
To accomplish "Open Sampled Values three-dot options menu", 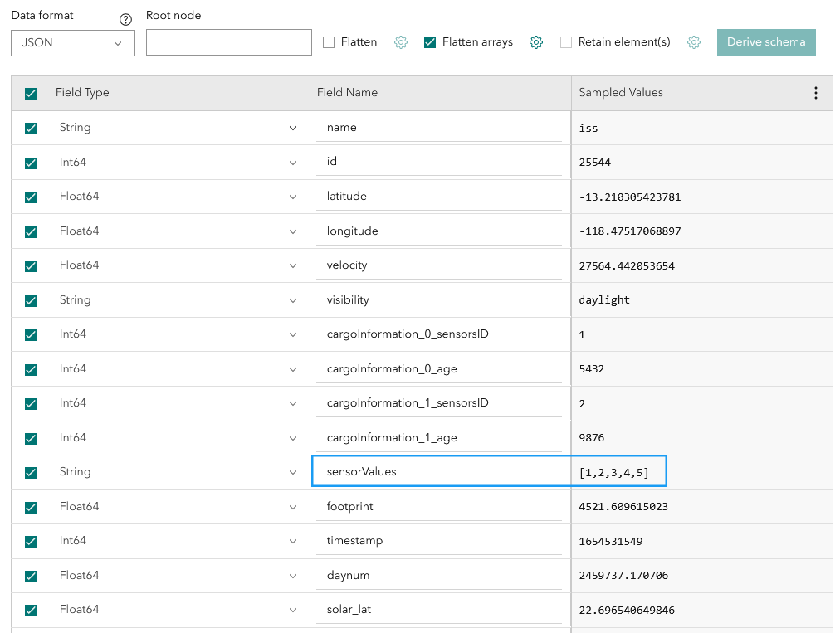I will [816, 93].
